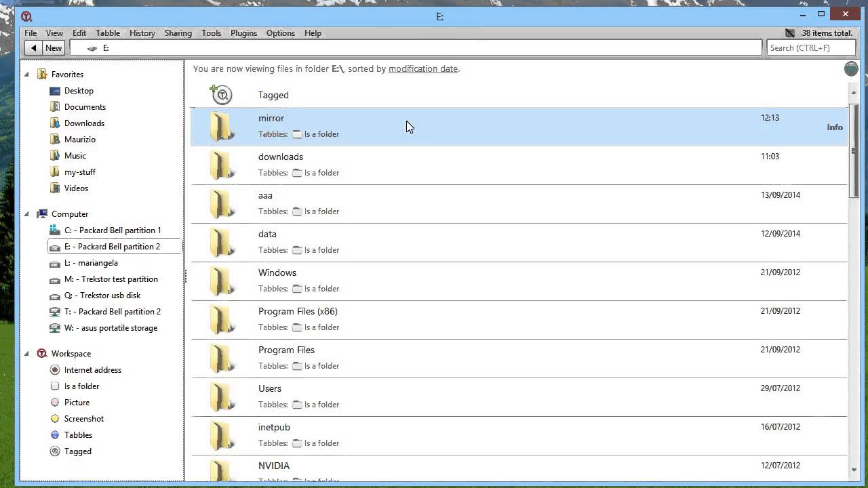Screen dimensions: 868x488
Task: Click the '38 items total.' text
Action: pyautogui.click(x=827, y=33)
